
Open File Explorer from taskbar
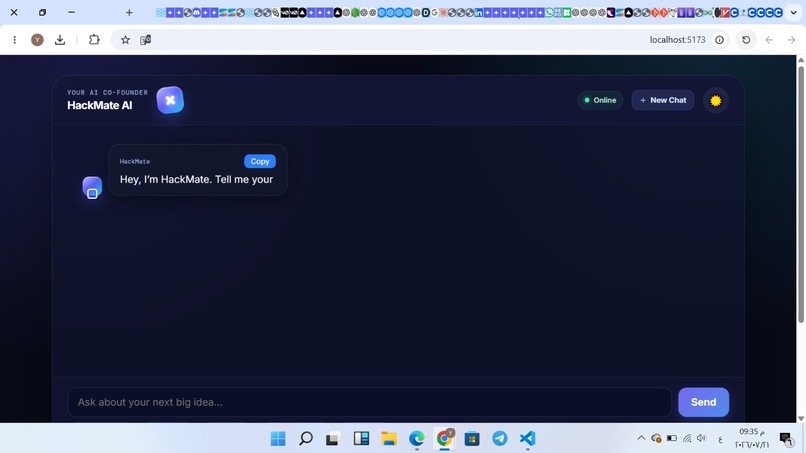click(x=389, y=439)
